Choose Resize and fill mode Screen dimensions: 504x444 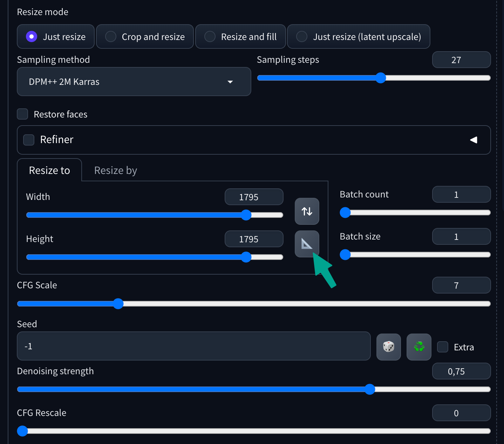pos(241,36)
